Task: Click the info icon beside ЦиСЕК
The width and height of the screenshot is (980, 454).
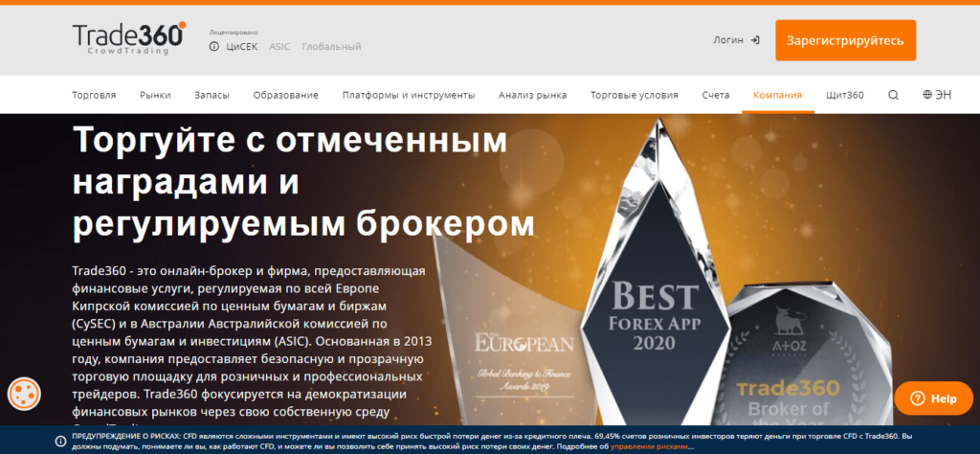Action: pyautogui.click(x=214, y=46)
